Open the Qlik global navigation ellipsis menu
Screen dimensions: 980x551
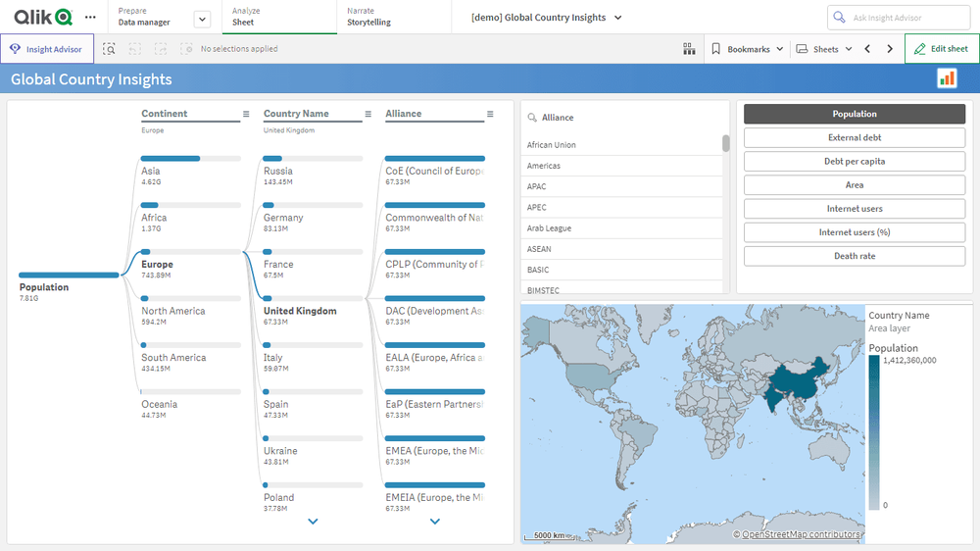(x=90, y=17)
